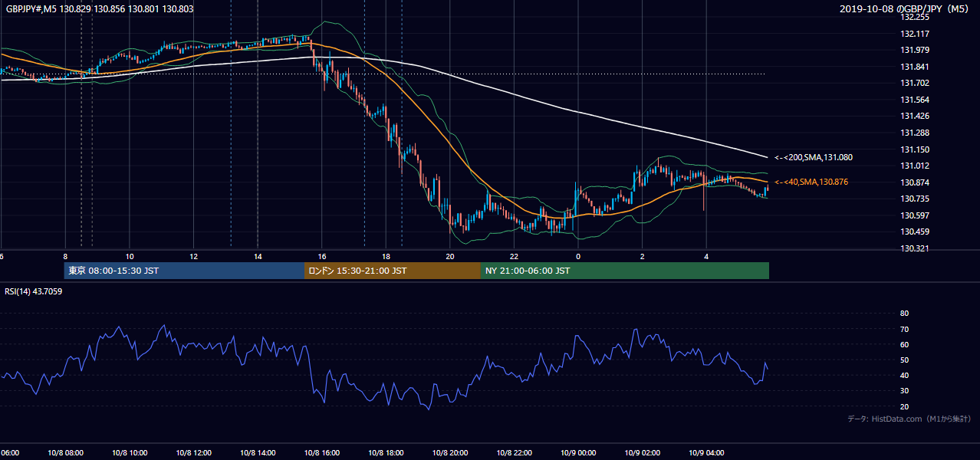This screenshot has width=980, height=460.
Task: Click the RSI 60 level label
Action: coord(904,344)
